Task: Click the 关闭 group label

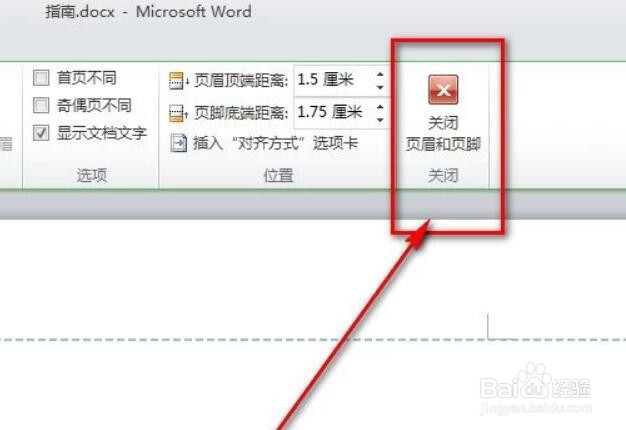Action: (x=443, y=175)
